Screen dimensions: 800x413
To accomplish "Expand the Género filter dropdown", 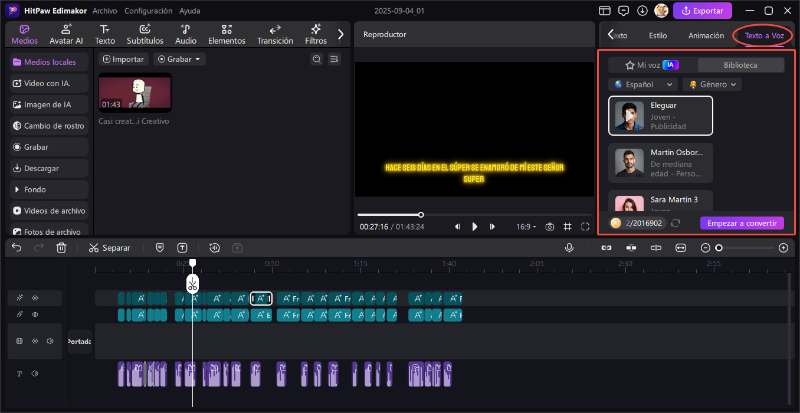I will (x=713, y=85).
